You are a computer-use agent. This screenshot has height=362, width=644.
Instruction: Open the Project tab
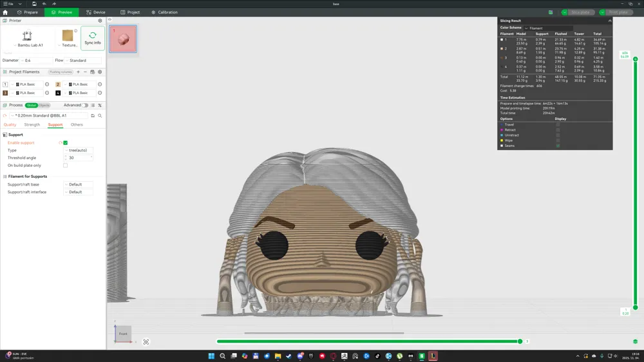[x=130, y=12]
